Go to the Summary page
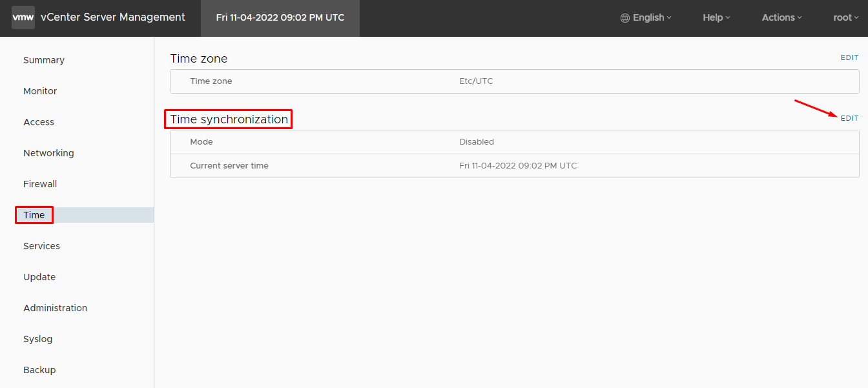The image size is (868, 388). pyautogui.click(x=44, y=60)
